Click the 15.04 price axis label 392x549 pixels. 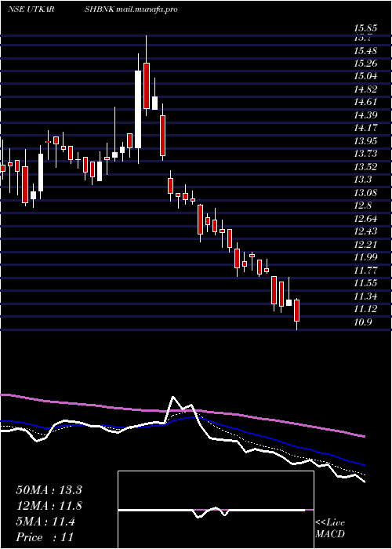click(x=365, y=77)
